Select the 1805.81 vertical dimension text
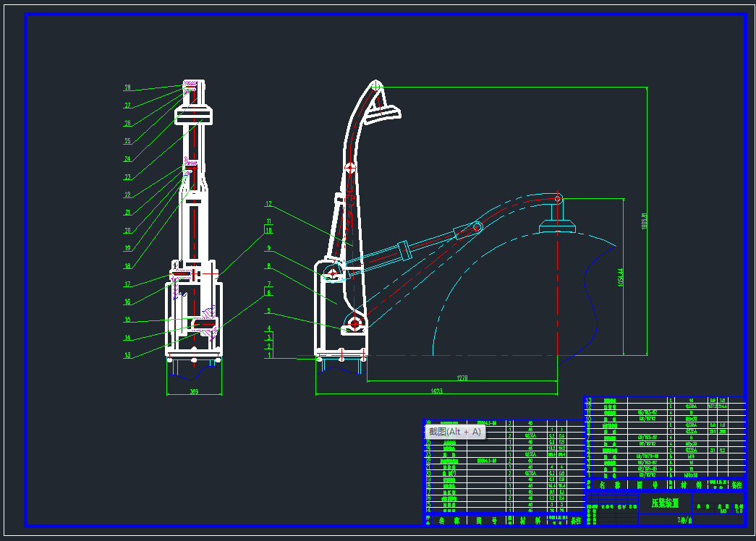The image size is (756, 541). (x=645, y=221)
